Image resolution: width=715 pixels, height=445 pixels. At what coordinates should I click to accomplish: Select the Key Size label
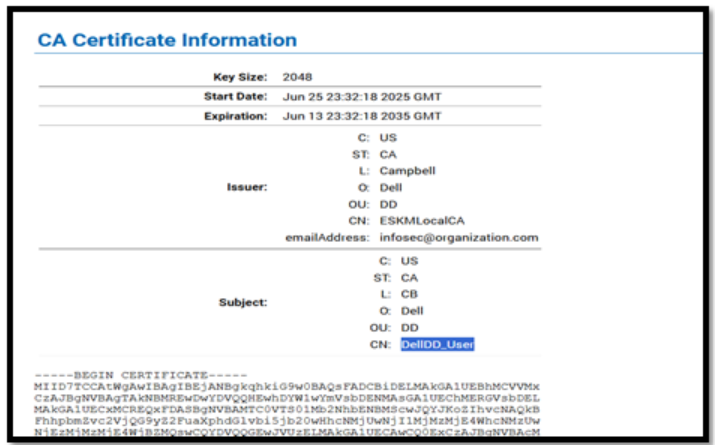pyautogui.click(x=240, y=77)
